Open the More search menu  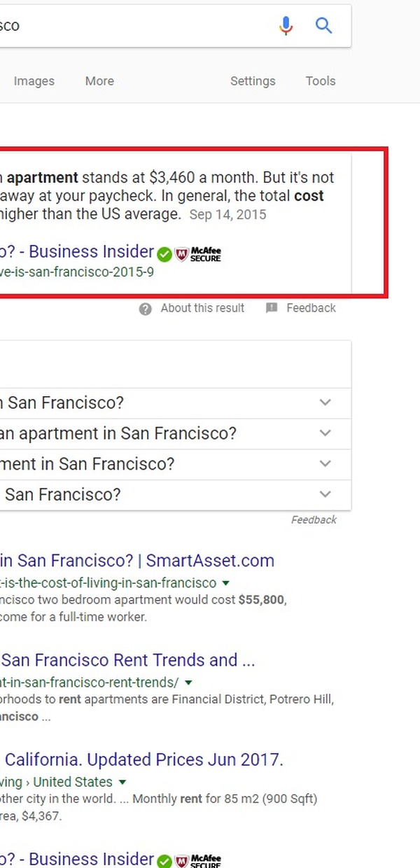coord(99,81)
